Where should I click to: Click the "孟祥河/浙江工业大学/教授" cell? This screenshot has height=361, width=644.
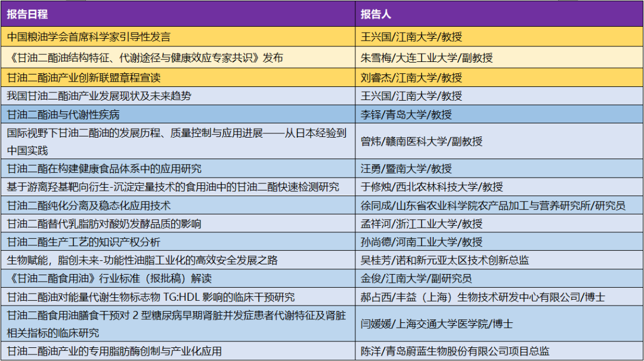pos(499,223)
